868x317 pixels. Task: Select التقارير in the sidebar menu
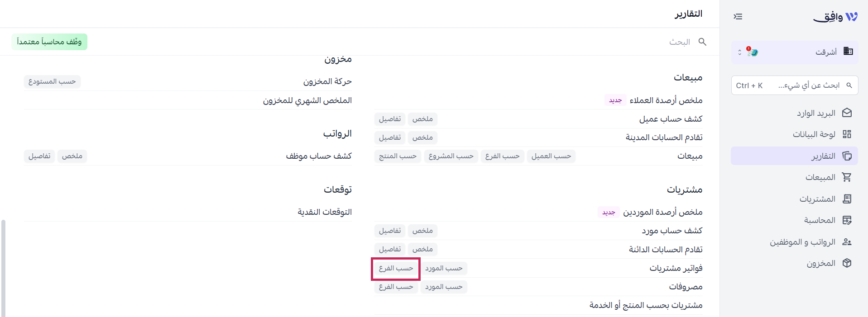pyautogui.click(x=794, y=156)
